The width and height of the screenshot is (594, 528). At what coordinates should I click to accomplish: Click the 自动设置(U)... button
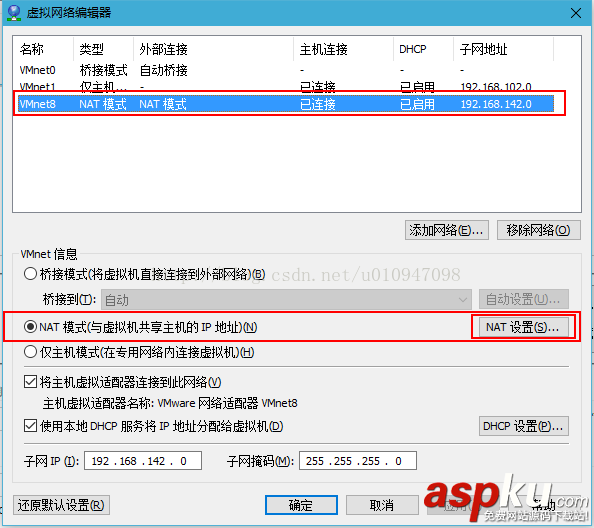pyautogui.click(x=524, y=300)
